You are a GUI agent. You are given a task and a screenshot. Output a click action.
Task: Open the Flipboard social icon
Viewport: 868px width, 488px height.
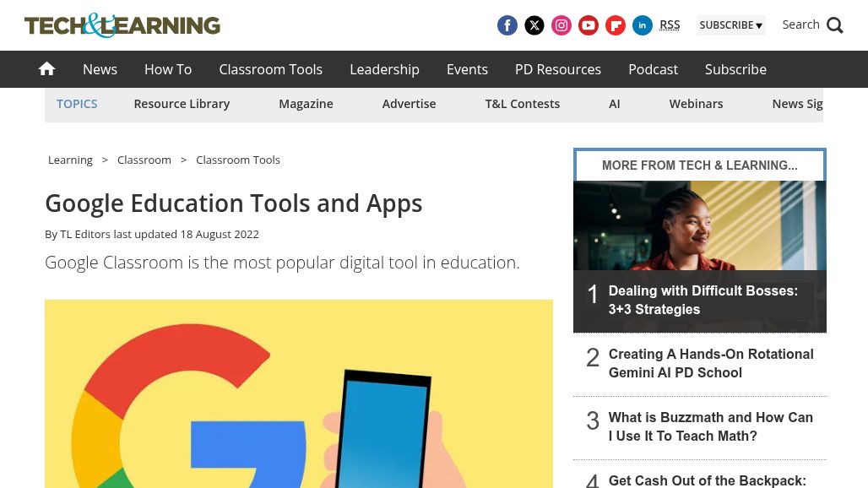[x=616, y=25]
